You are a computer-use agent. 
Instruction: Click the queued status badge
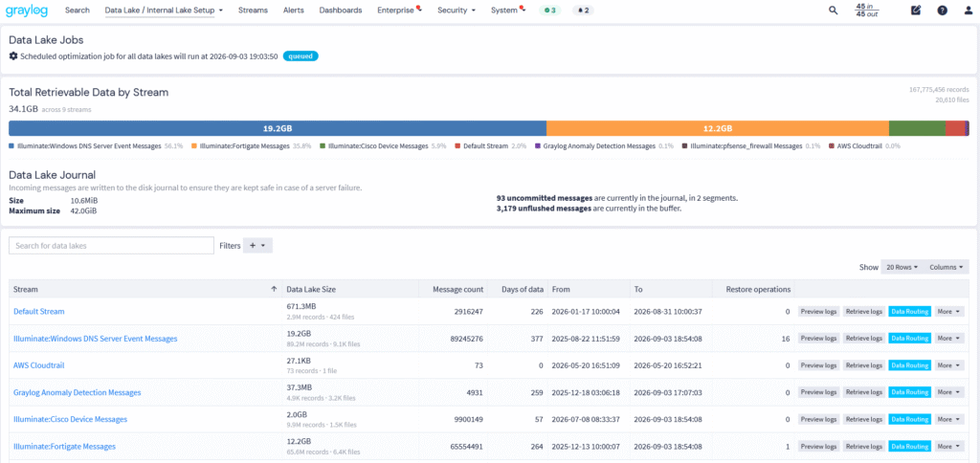pyautogui.click(x=301, y=56)
